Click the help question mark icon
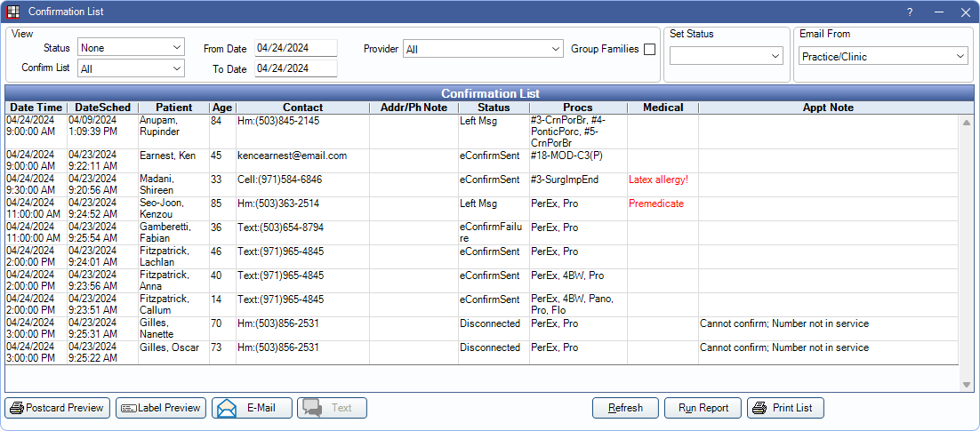 tap(910, 12)
